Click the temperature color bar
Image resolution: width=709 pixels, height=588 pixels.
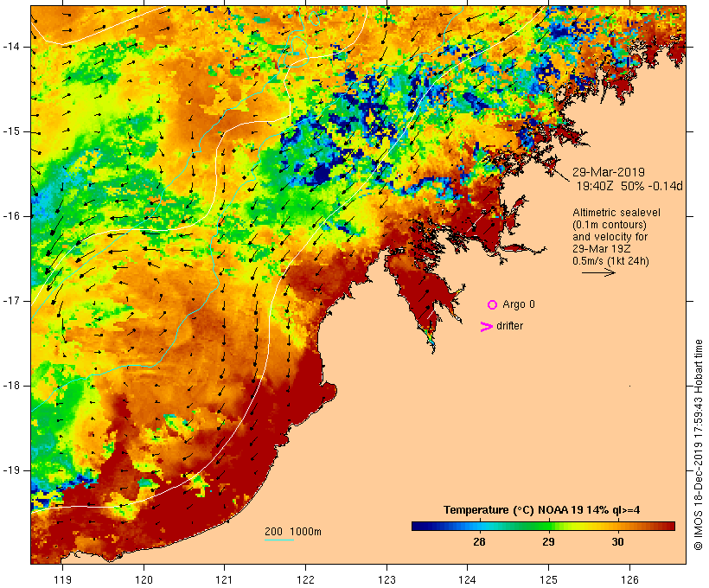(543, 526)
